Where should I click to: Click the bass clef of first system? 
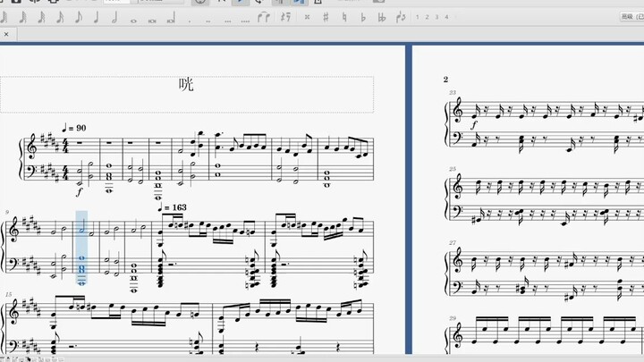pos(31,172)
